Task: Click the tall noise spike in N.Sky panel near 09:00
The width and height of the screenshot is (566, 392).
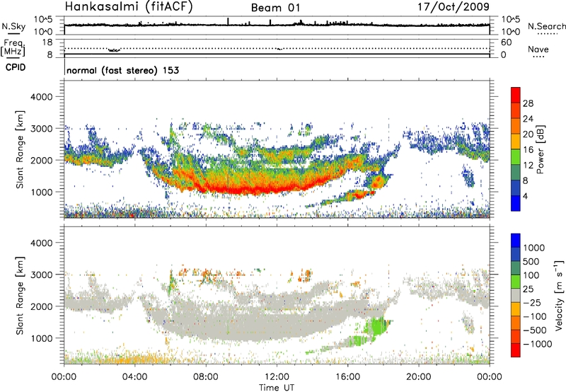Action: coord(228,21)
